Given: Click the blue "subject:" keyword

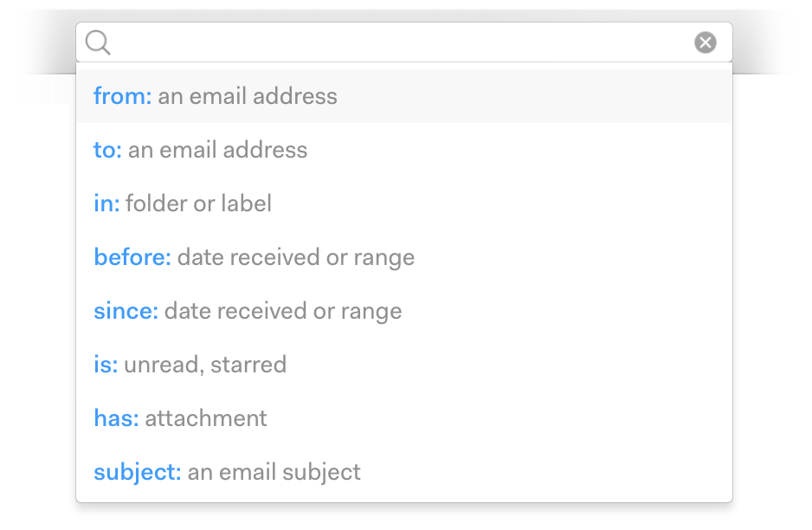Looking at the screenshot, I should click(x=137, y=472).
